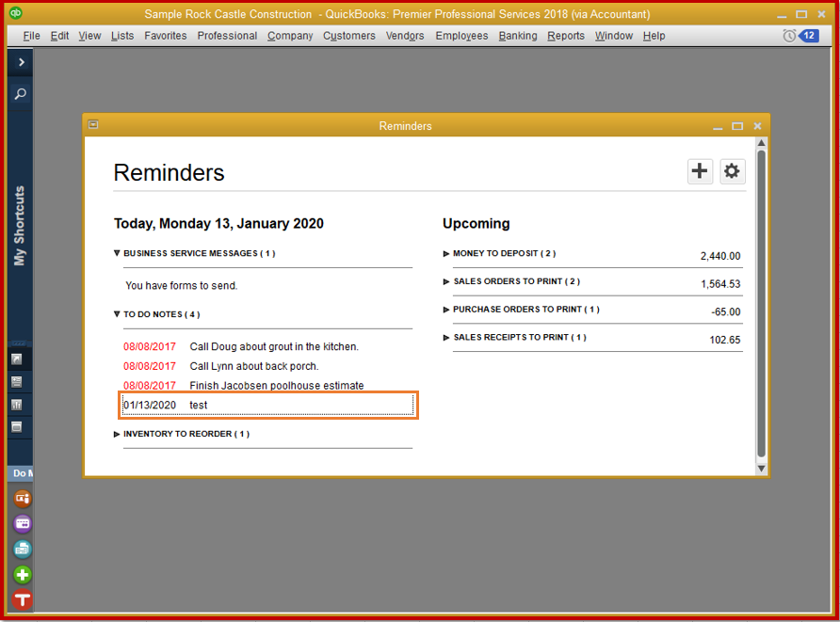Click the Reminders window scrollbar thumb
Image resolution: width=840 pixels, height=622 pixels.
[761, 304]
